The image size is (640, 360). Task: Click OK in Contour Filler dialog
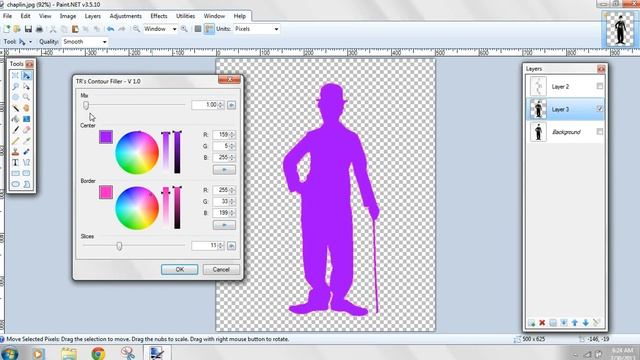click(x=180, y=269)
